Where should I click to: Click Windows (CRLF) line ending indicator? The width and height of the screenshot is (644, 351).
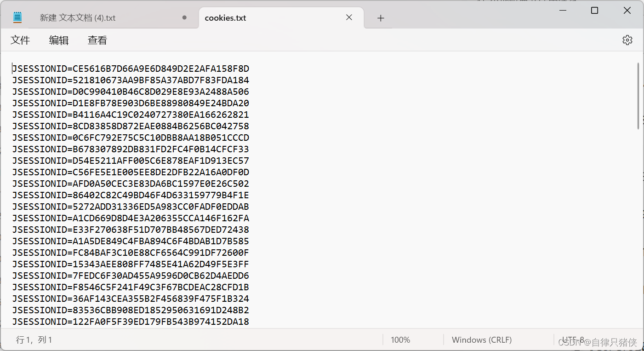point(482,340)
